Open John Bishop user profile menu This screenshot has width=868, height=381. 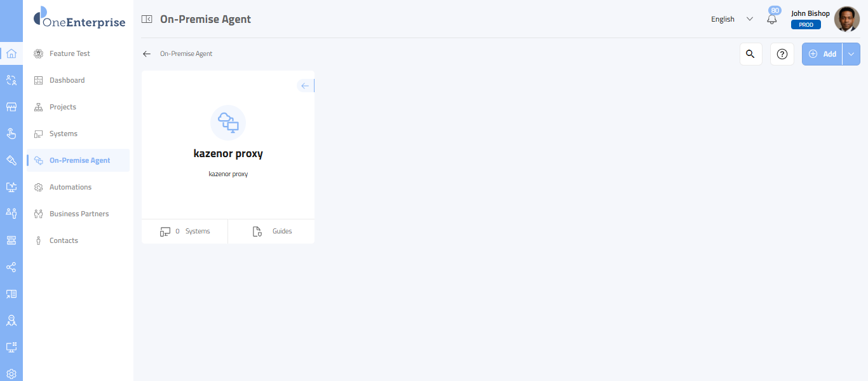[824, 19]
